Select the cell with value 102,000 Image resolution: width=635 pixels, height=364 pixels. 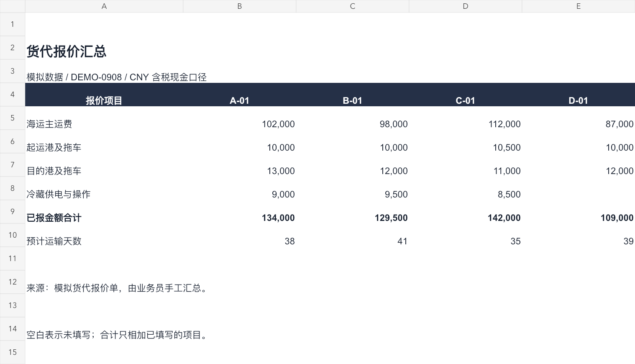point(240,118)
